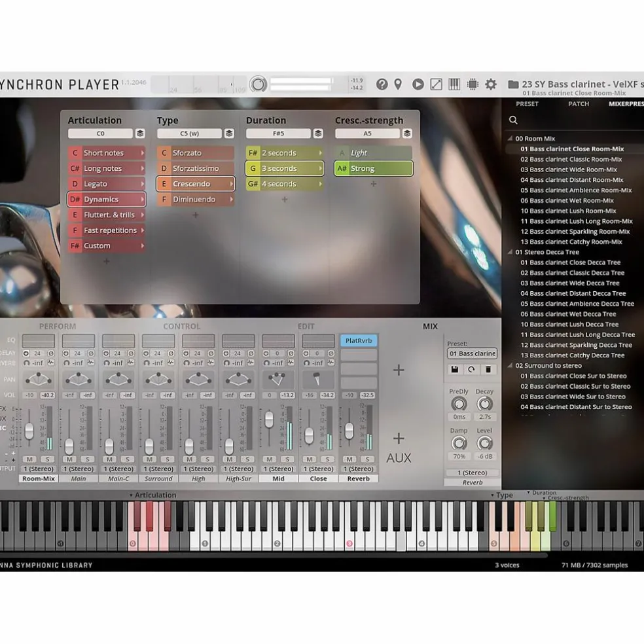
Task: Add an AUX channel plus icon
Action: click(399, 438)
